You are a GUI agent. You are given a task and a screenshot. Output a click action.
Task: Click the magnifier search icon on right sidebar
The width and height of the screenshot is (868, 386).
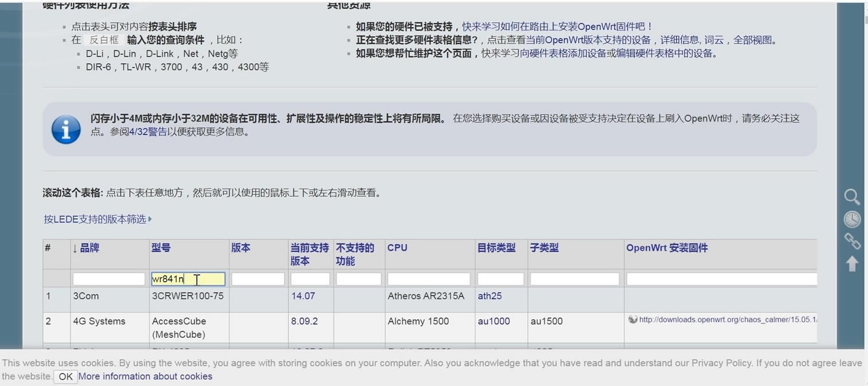[852, 197]
